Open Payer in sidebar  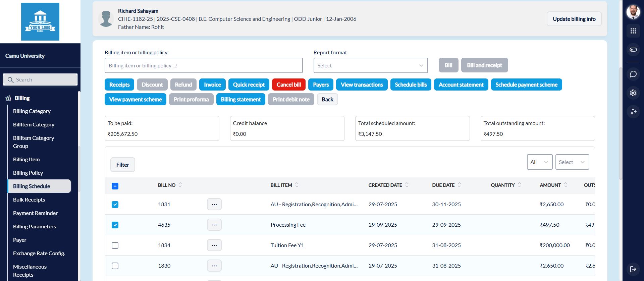(x=19, y=240)
